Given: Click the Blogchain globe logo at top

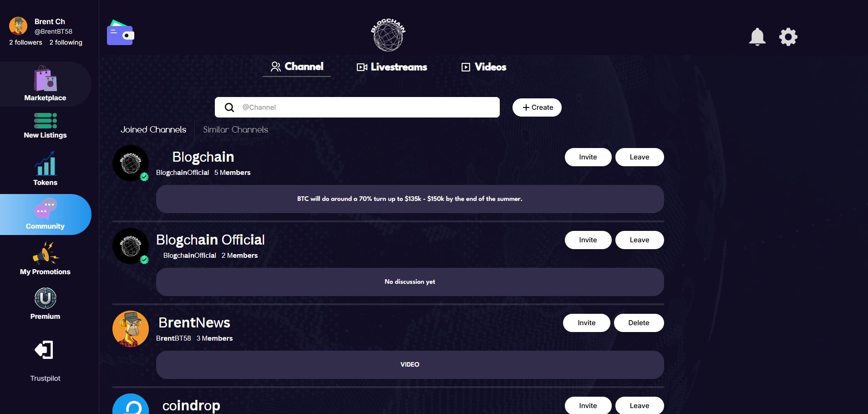Looking at the screenshot, I should [x=388, y=35].
